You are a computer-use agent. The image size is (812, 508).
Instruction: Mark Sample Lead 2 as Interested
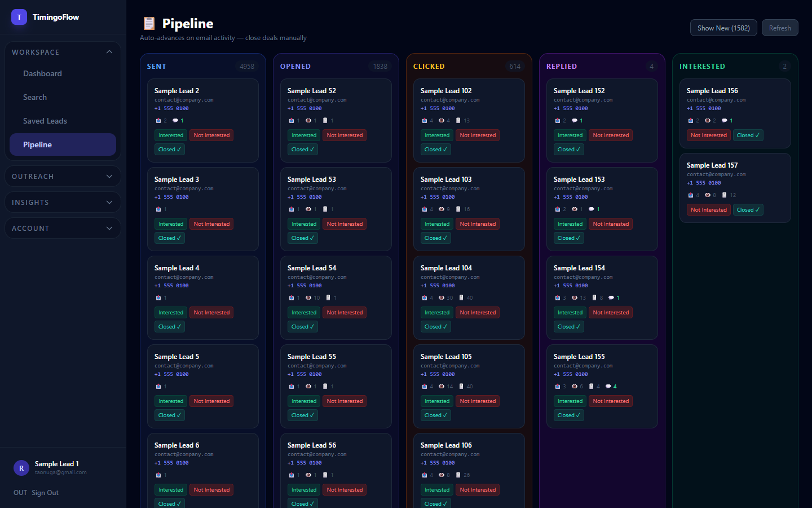[171, 135]
